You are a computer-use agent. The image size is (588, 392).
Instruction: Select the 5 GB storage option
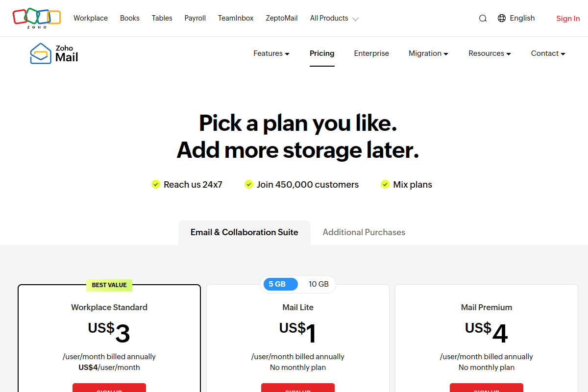coord(280,284)
